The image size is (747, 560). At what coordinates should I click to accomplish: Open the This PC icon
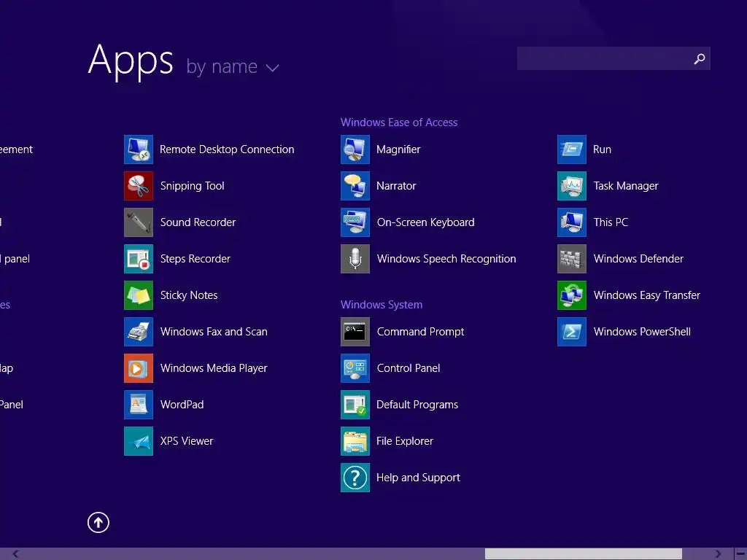572,222
